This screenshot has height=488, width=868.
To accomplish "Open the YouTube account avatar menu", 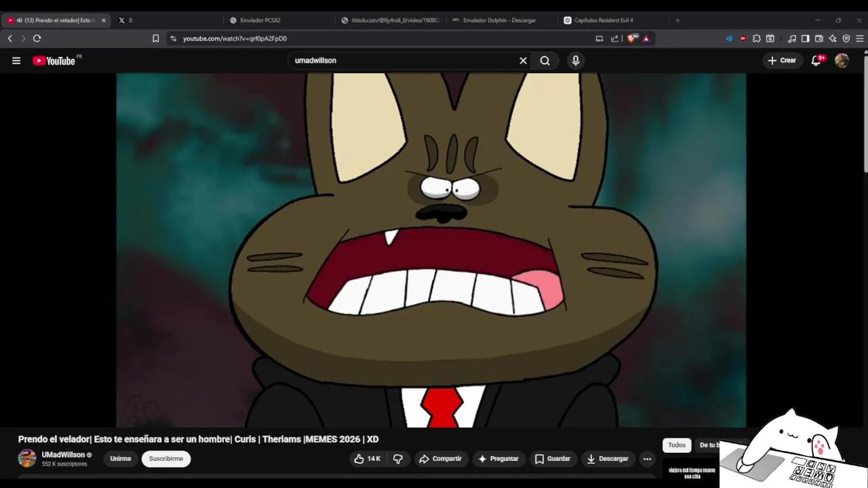I will pos(842,60).
